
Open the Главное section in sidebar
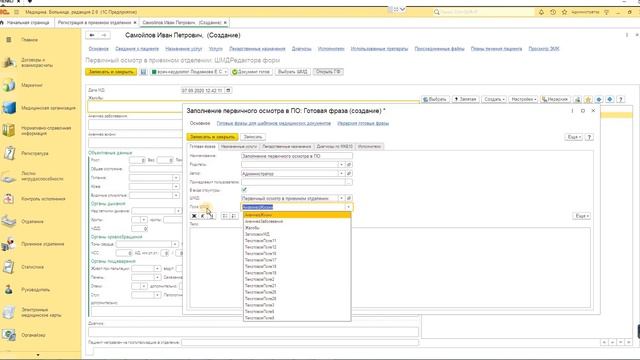tap(29, 40)
